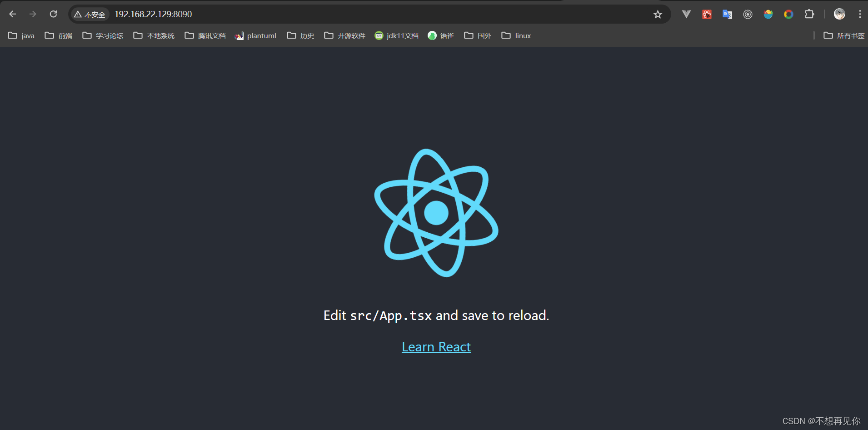The image size is (868, 430).
Task: Expand the 所有书签 bookmarks folder
Action: click(844, 35)
